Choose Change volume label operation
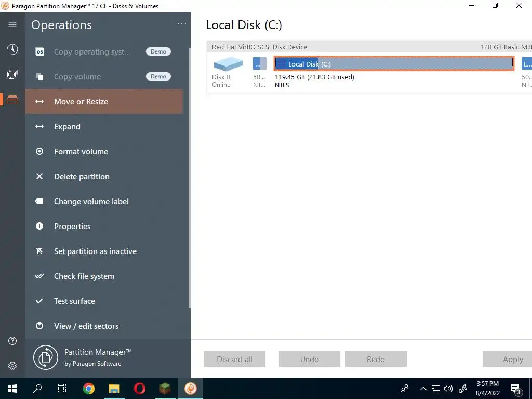Viewport: 532px width, 399px height. click(104, 201)
